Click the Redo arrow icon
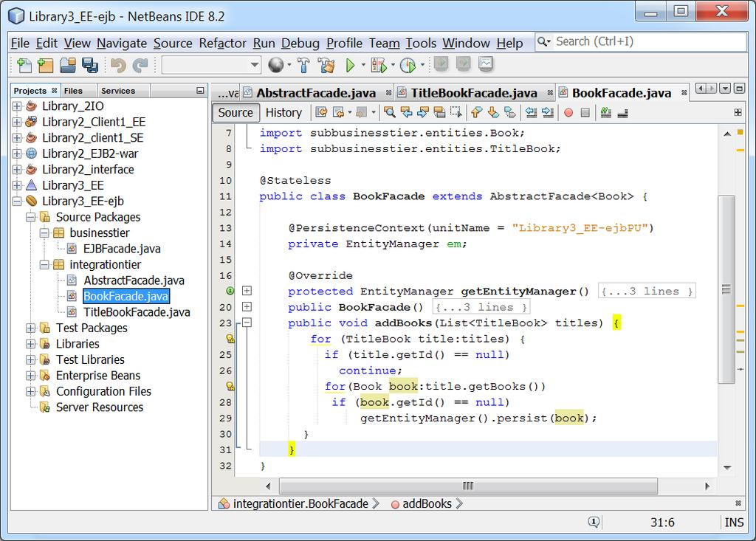Image resolution: width=756 pixels, height=541 pixels. 140,65
